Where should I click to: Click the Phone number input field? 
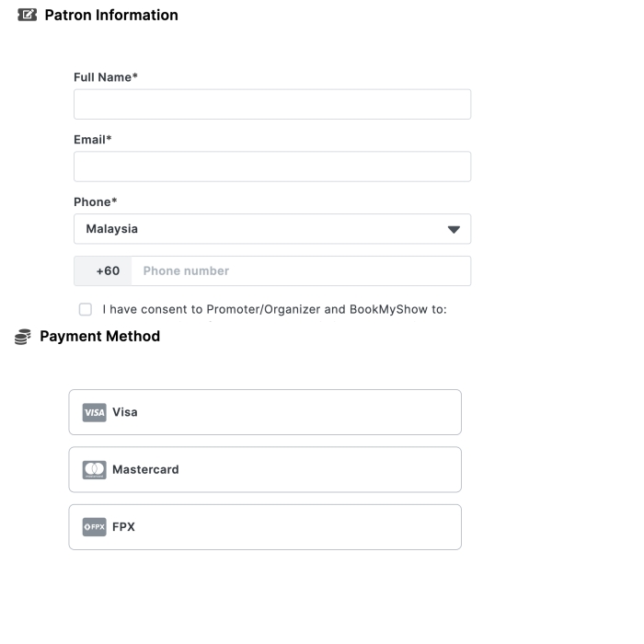(300, 271)
